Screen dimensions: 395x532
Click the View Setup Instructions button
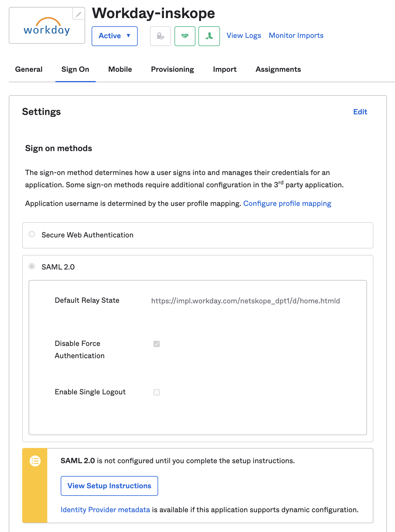(109, 486)
